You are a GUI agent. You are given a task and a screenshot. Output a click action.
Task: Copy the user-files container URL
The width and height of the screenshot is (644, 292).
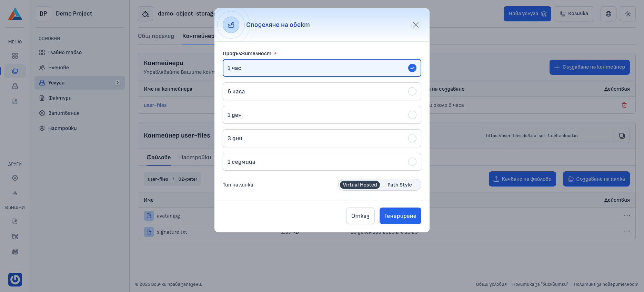click(622, 135)
